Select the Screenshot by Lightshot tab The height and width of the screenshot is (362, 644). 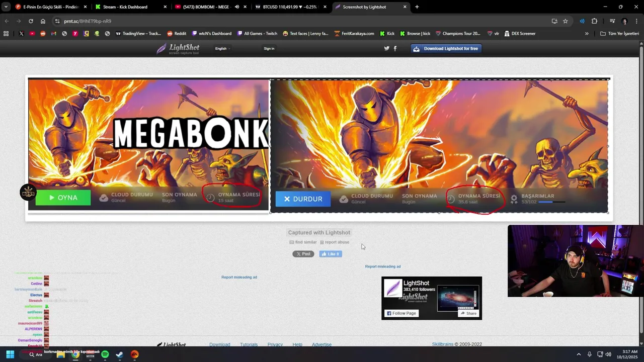tap(370, 7)
